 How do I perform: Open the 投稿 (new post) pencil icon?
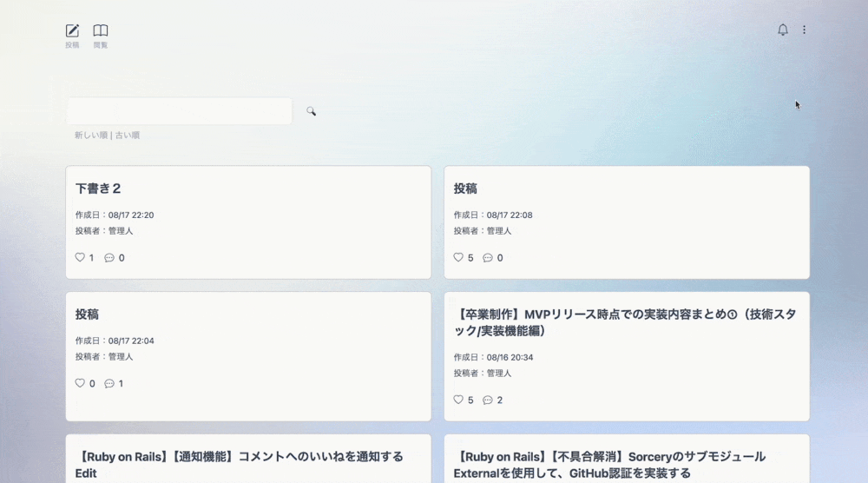click(x=73, y=30)
